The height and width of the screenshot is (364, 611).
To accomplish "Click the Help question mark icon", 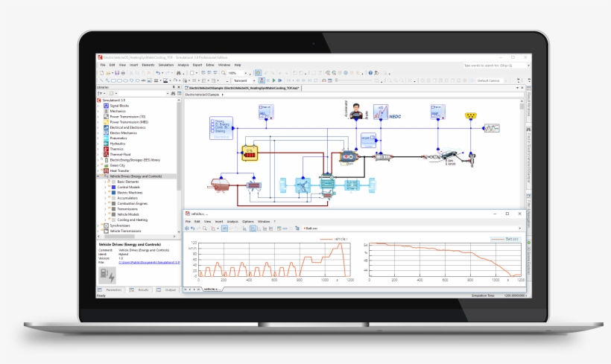I will (370, 73).
